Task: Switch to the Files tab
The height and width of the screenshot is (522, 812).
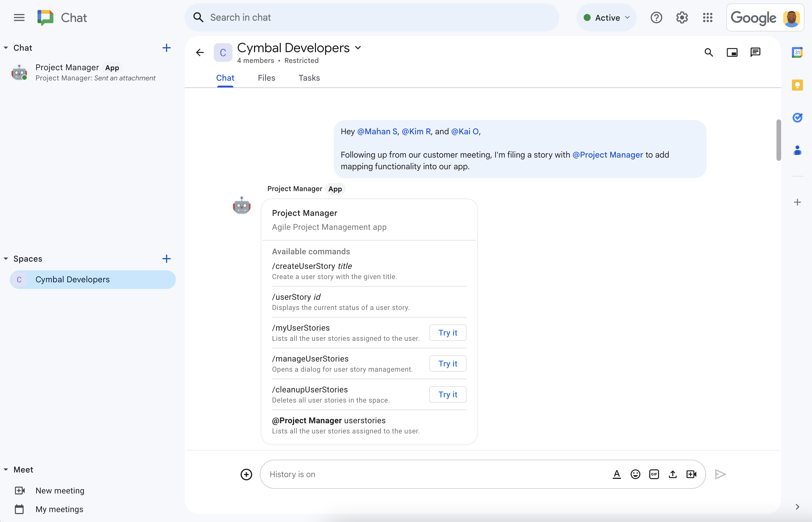Action: coord(266,77)
